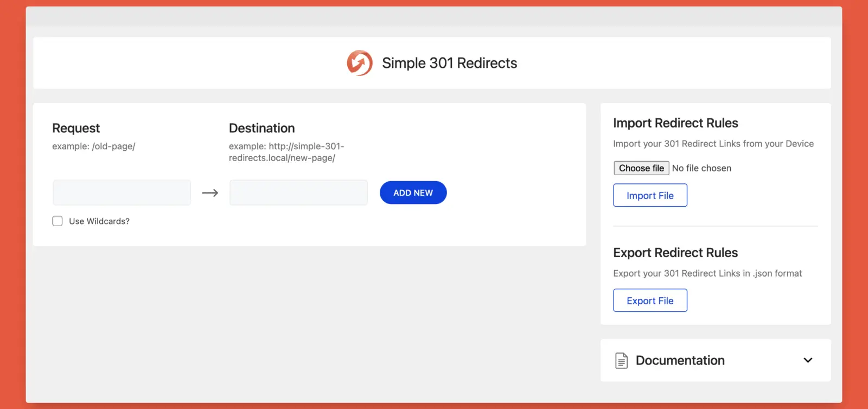The height and width of the screenshot is (409, 868).
Task: Click the 'Use Wildcards?' label text
Action: (x=99, y=221)
